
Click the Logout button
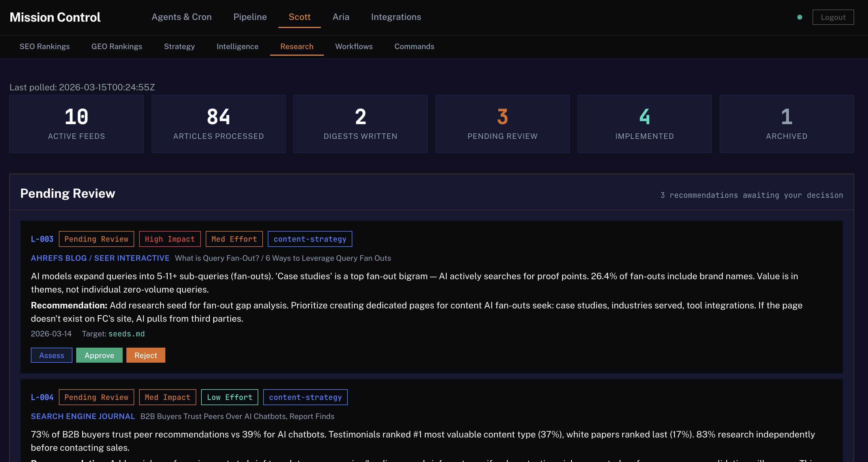833,17
